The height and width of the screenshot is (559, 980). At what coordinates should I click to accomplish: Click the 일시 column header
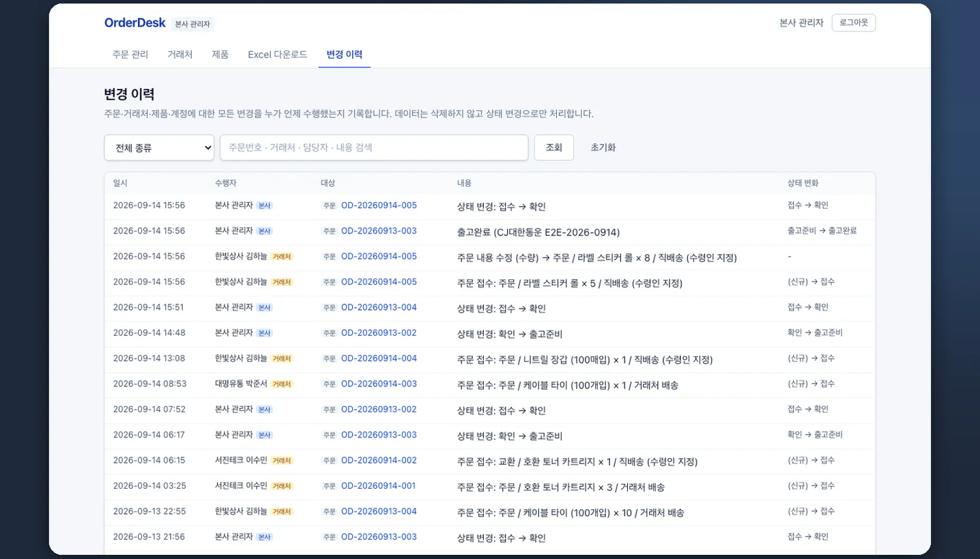tap(120, 183)
